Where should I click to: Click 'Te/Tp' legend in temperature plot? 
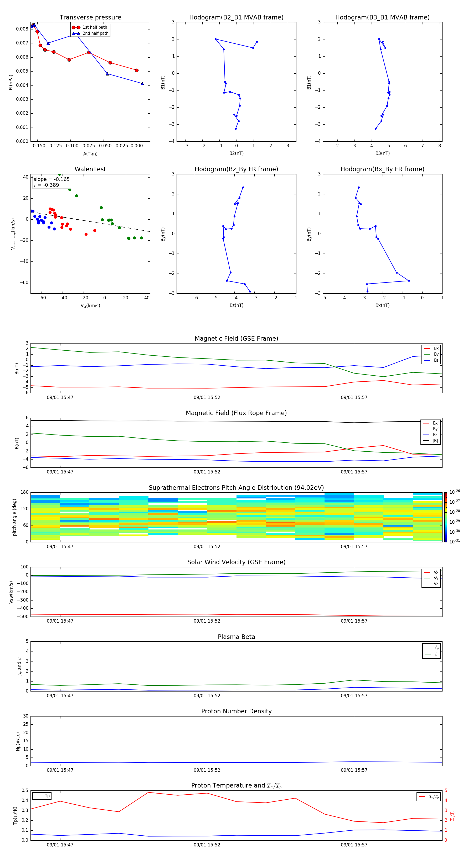coord(429,796)
